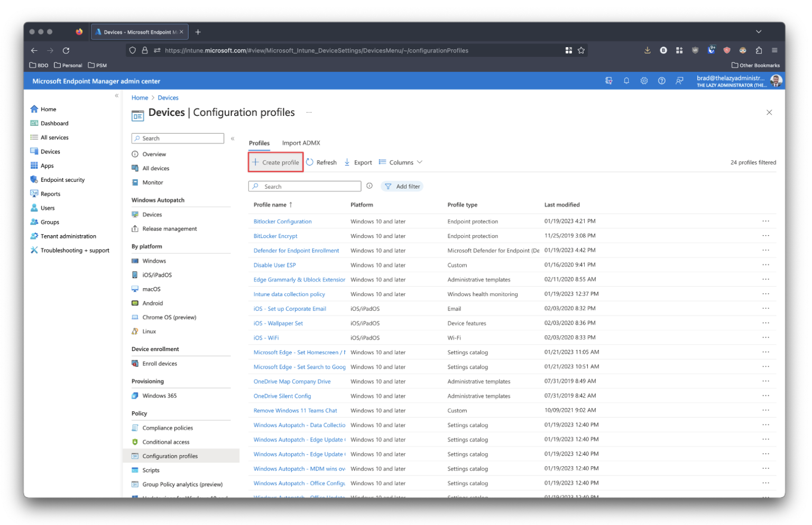Open the notifications bell icon
The height and width of the screenshot is (525, 812).
click(x=626, y=81)
